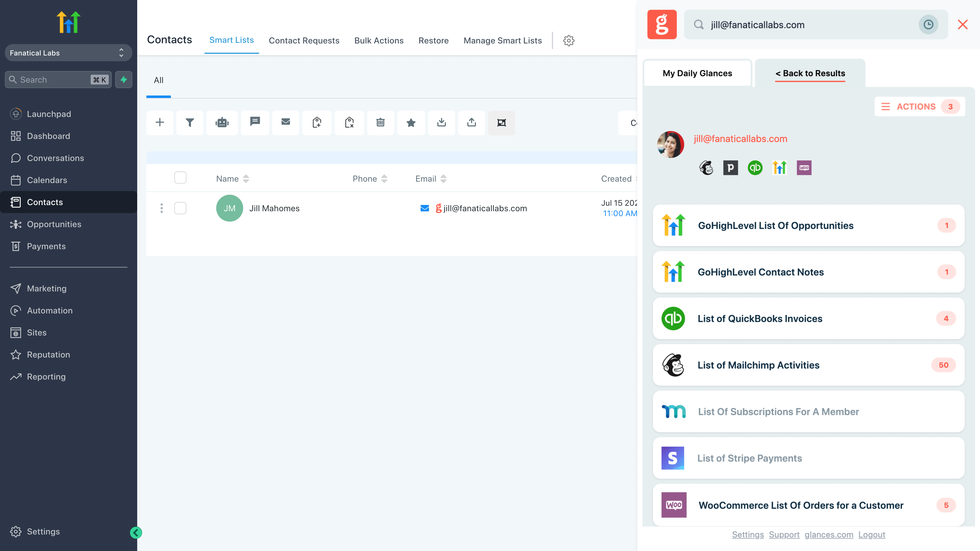
Task: Switch to My Daily Glances tab
Action: pyautogui.click(x=697, y=73)
